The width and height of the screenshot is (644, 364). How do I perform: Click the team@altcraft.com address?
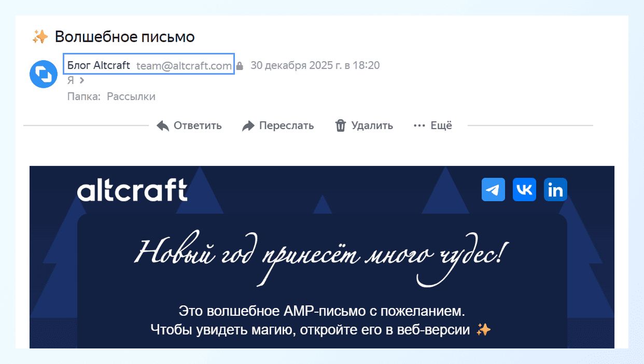(x=184, y=65)
